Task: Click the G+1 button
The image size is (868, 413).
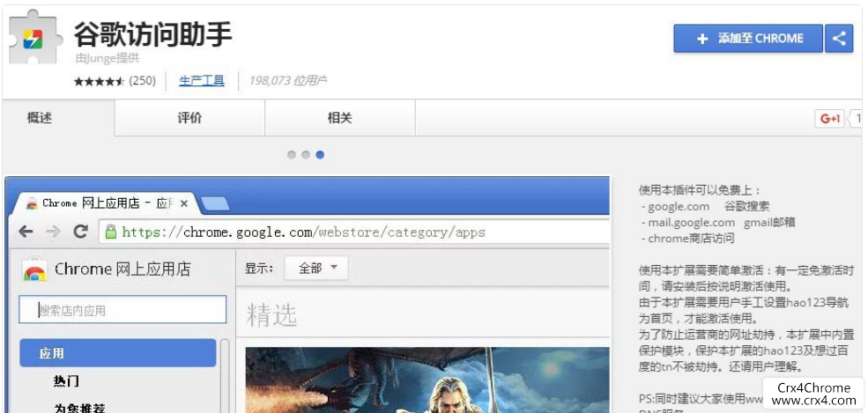Action: click(829, 118)
